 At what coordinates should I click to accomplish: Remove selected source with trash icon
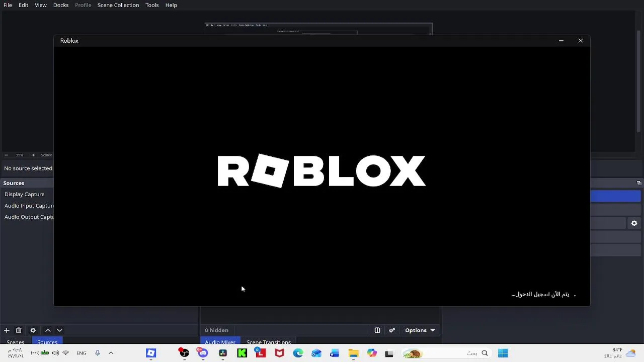(19, 330)
